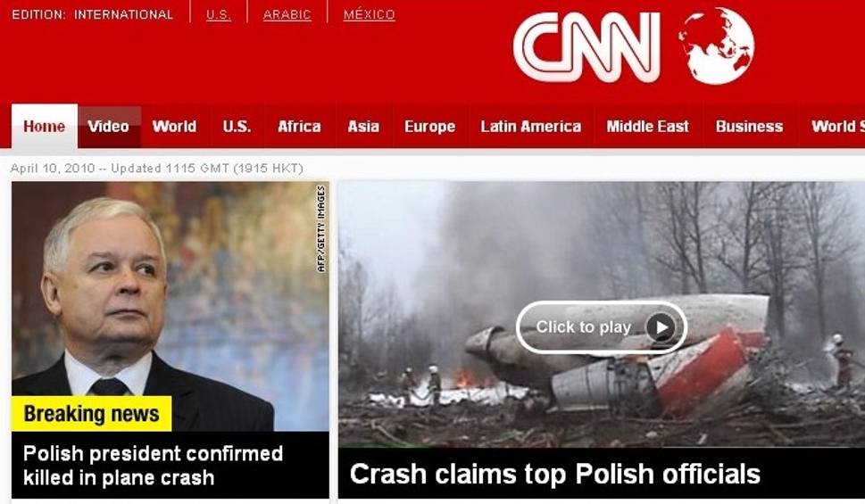
Task: Open the Middle East section
Action: (648, 127)
